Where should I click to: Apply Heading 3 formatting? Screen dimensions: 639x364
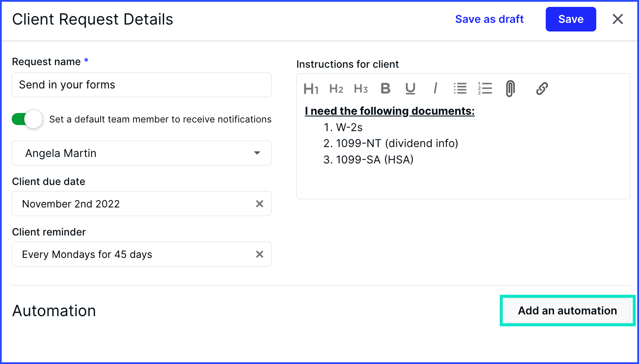361,89
